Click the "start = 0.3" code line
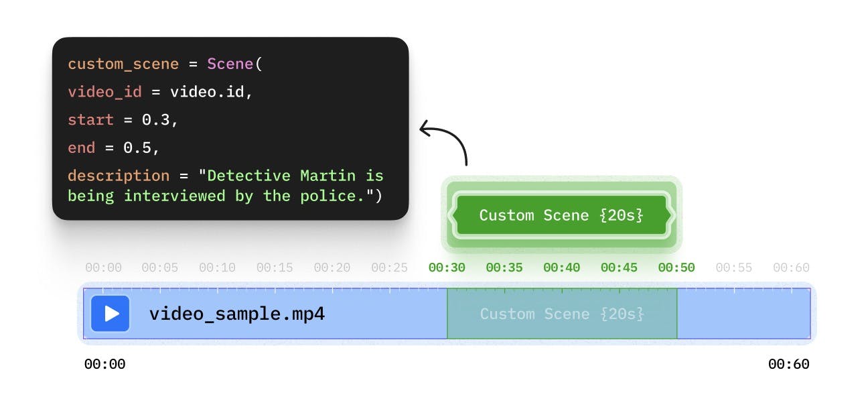The height and width of the screenshot is (409, 868). pyautogui.click(x=124, y=120)
